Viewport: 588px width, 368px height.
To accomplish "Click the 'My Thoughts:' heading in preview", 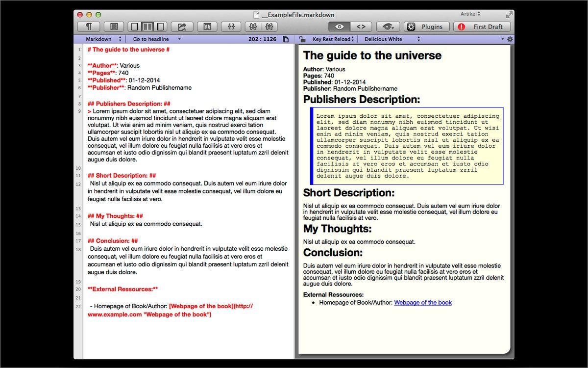I will tap(338, 229).
